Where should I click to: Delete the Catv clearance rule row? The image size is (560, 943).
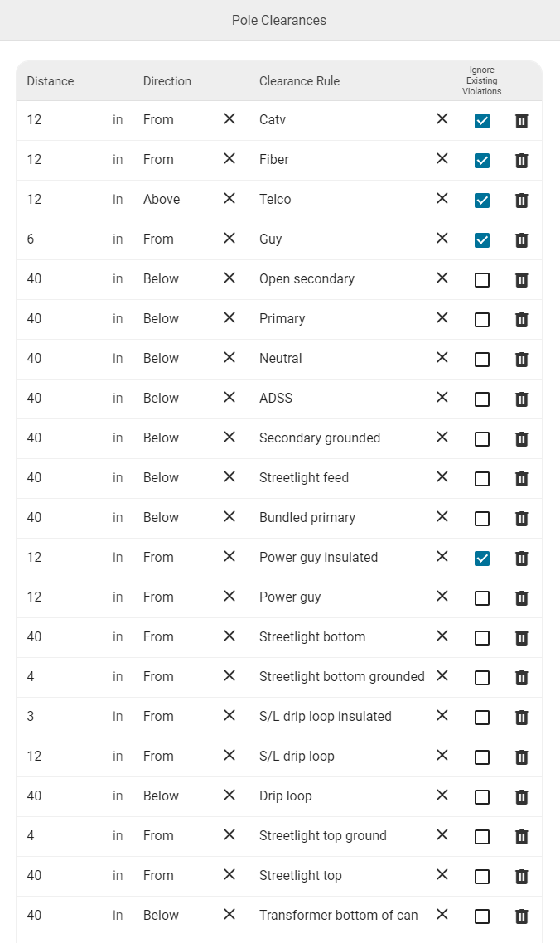coord(522,121)
